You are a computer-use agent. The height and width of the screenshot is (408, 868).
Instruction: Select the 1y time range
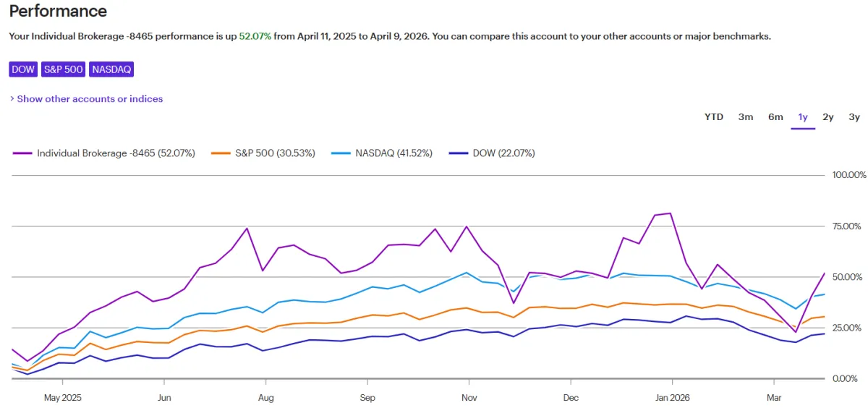(803, 117)
